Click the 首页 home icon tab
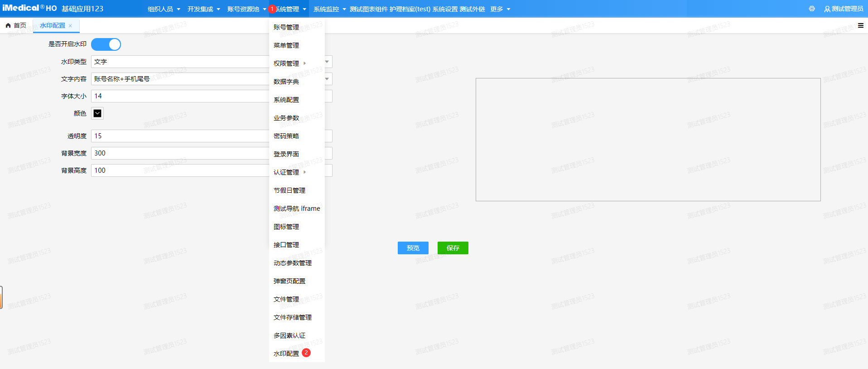The height and width of the screenshot is (369, 868). [x=16, y=25]
